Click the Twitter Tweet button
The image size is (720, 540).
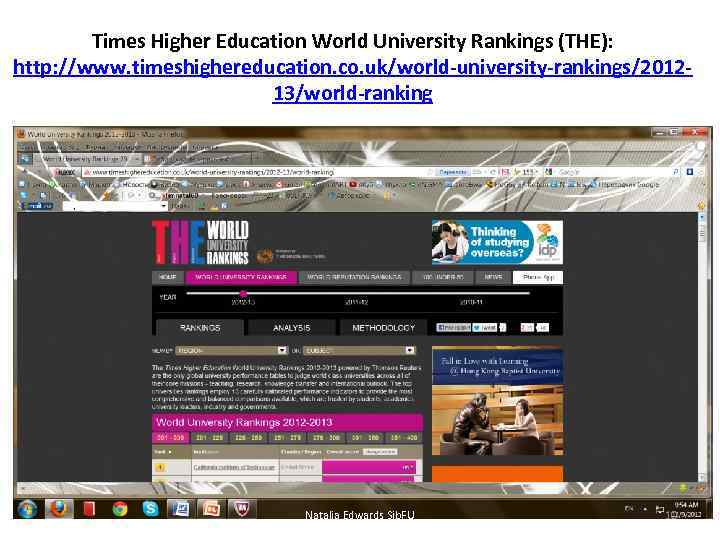tap(485, 327)
